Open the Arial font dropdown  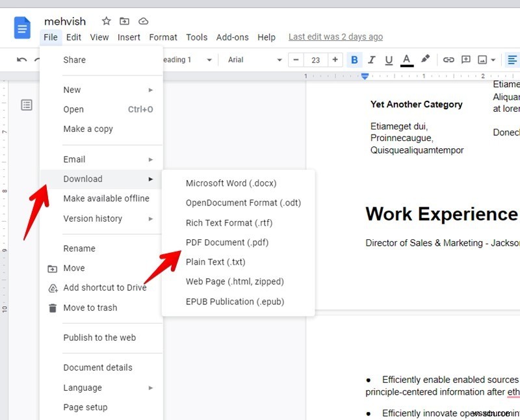click(x=255, y=60)
